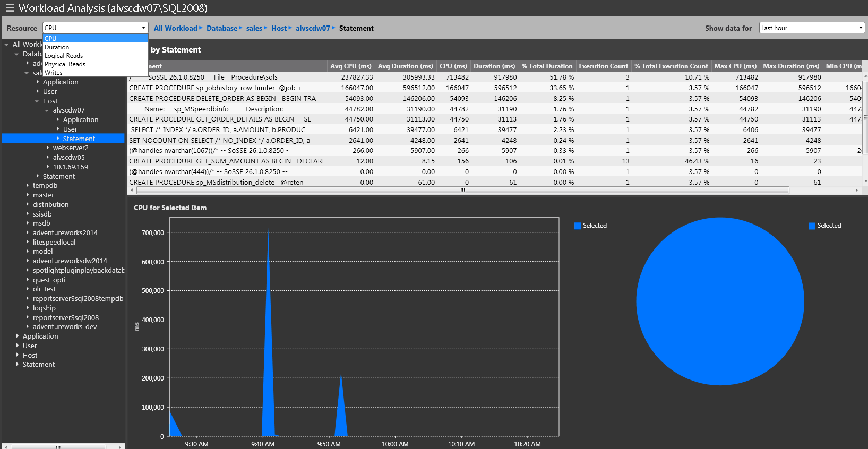
Task: Click the blue pie chart
Action: (720, 301)
